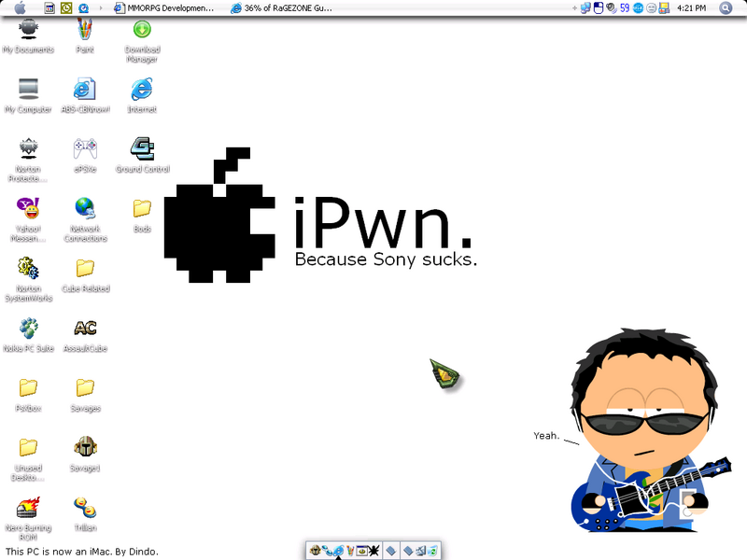Open recycle bin in bottom dock
Screen dimensions: 747x560
click(x=432, y=551)
